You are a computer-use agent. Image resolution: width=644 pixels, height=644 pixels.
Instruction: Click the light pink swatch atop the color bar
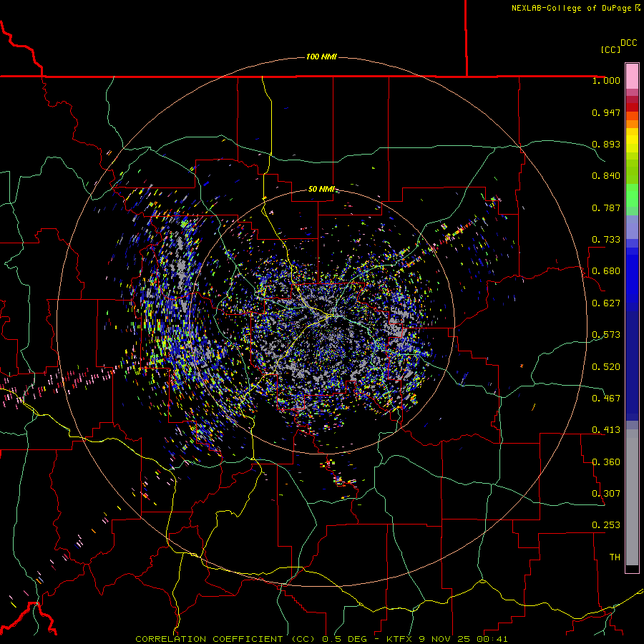(632, 76)
